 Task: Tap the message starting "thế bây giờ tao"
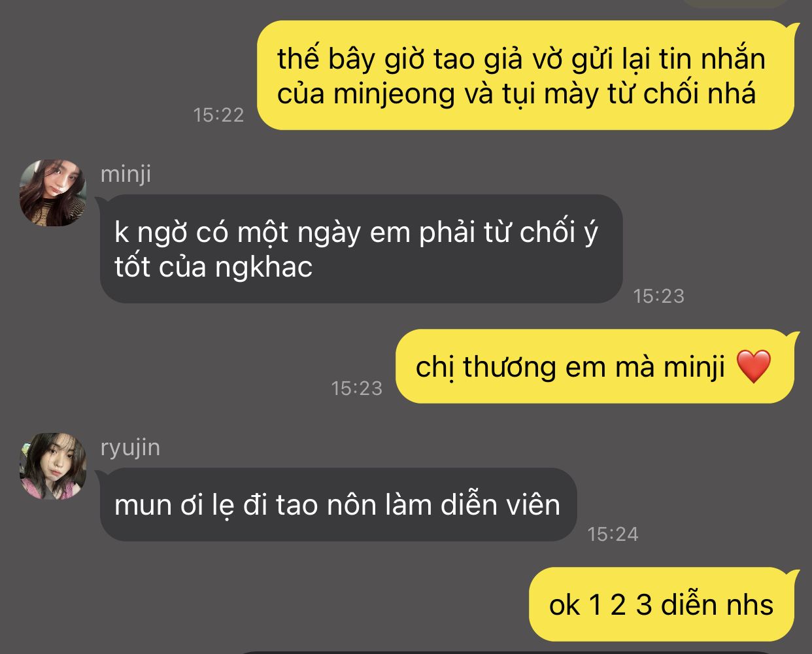coord(525,75)
